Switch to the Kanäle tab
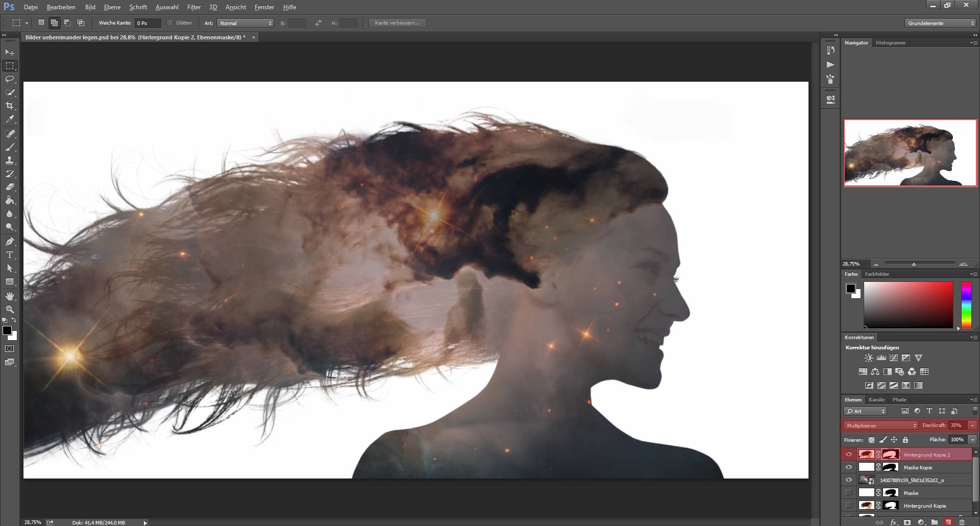980x526 pixels. (876, 399)
